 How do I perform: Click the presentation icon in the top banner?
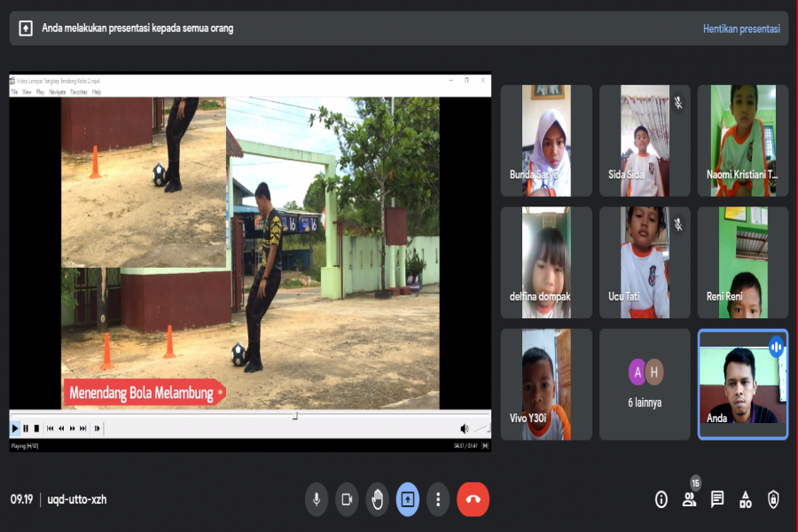click(26, 28)
